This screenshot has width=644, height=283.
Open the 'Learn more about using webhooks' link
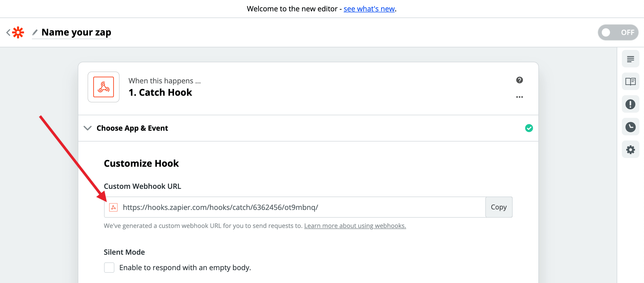click(355, 226)
